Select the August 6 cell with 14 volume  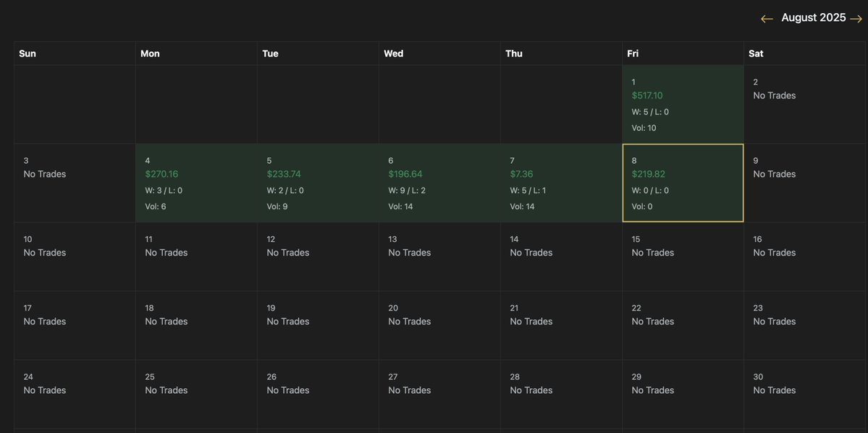tap(439, 182)
